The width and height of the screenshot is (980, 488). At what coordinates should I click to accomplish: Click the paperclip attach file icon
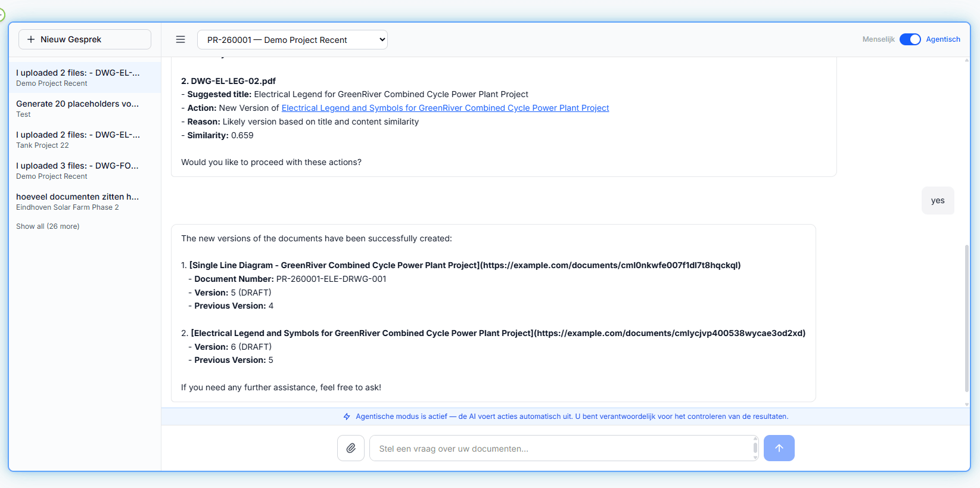pyautogui.click(x=351, y=448)
